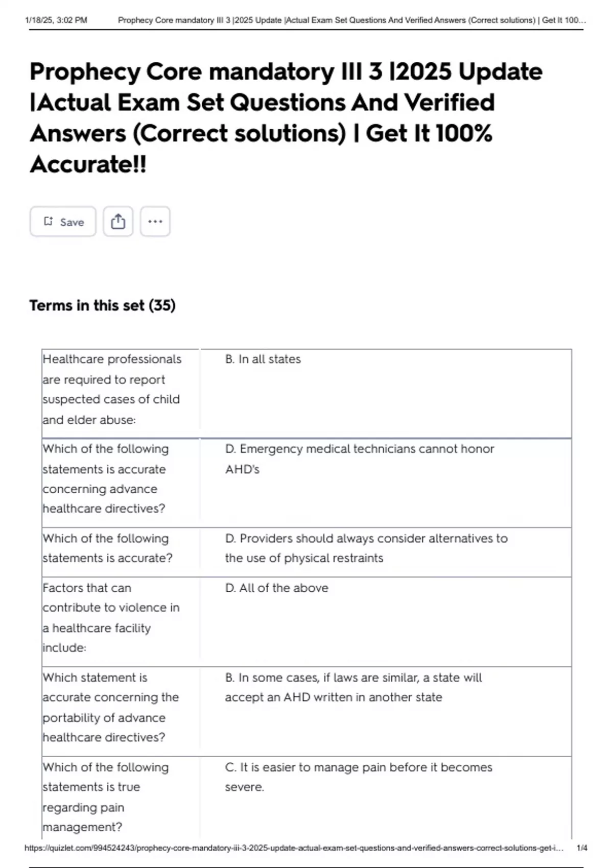Select the answer about emergency medical technicians

[x=359, y=459]
